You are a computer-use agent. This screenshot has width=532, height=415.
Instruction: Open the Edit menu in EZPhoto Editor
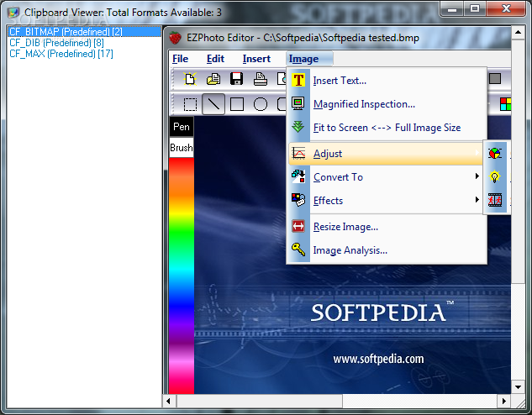point(215,59)
